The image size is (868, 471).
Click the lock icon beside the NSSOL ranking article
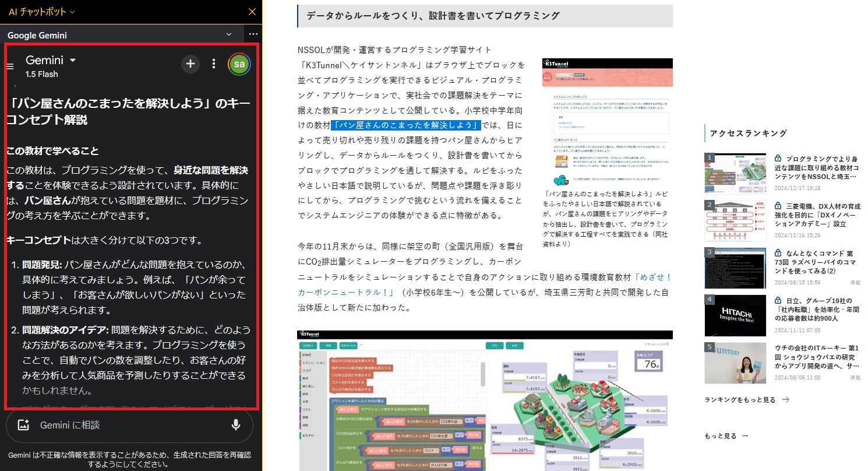tap(778, 159)
